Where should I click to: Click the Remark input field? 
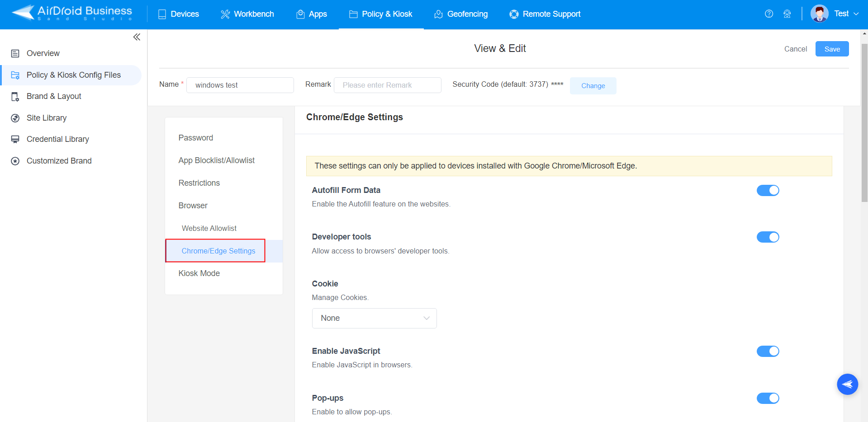tap(387, 85)
